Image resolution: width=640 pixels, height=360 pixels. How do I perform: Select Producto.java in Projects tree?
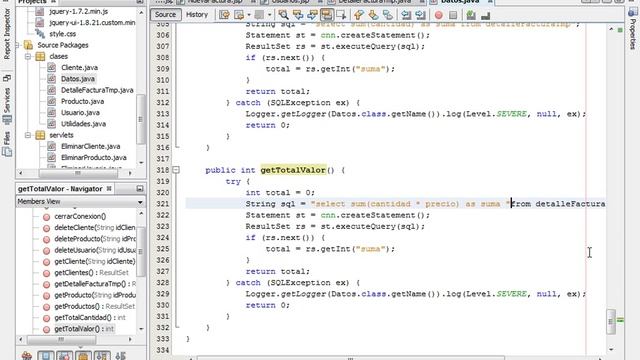click(x=82, y=101)
